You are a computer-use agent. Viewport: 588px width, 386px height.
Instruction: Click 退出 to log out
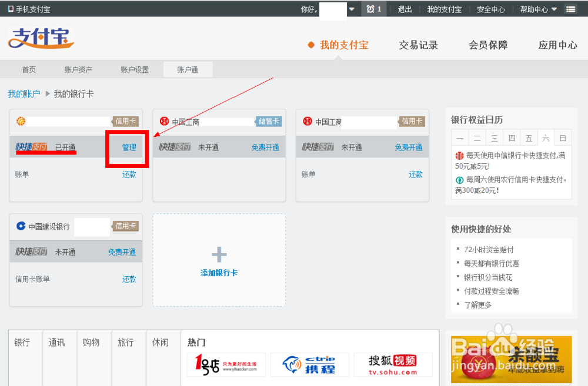[x=405, y=9]
